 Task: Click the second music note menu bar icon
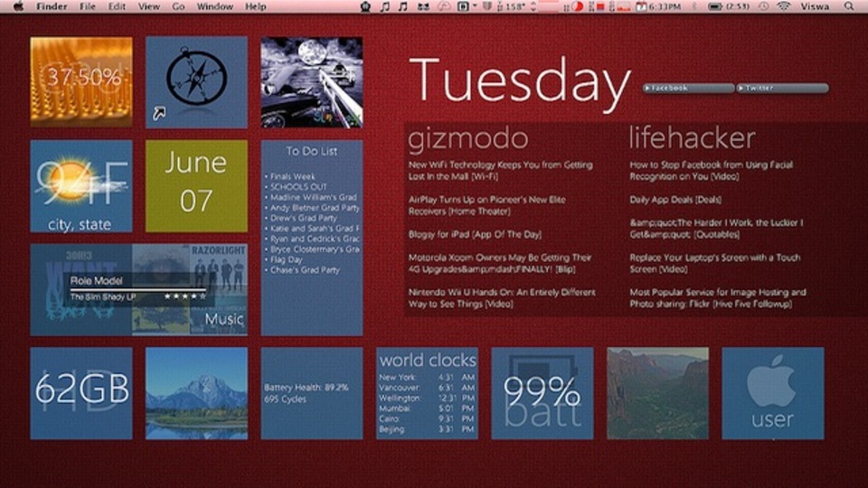403,6
